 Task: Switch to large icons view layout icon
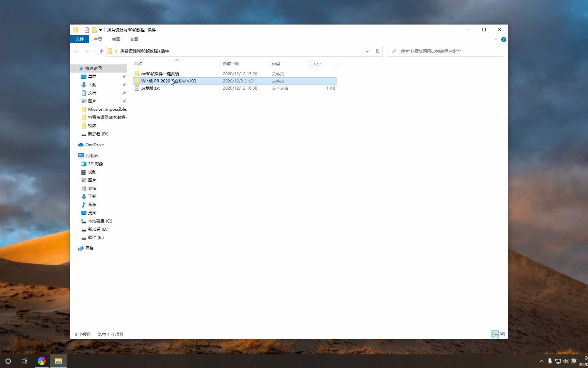coord(502,334)
